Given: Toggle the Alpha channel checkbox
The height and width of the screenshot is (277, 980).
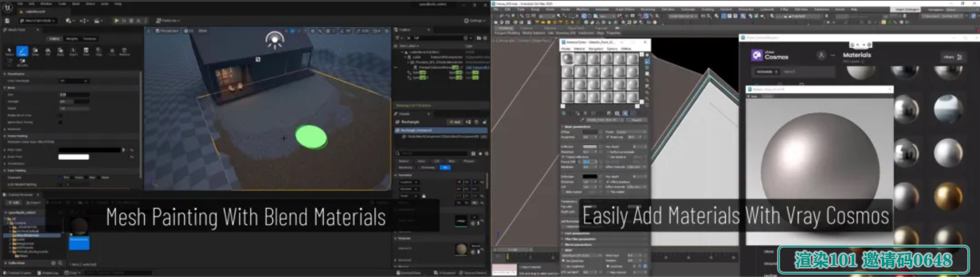Looking at the screenshot, I should 99,177.
